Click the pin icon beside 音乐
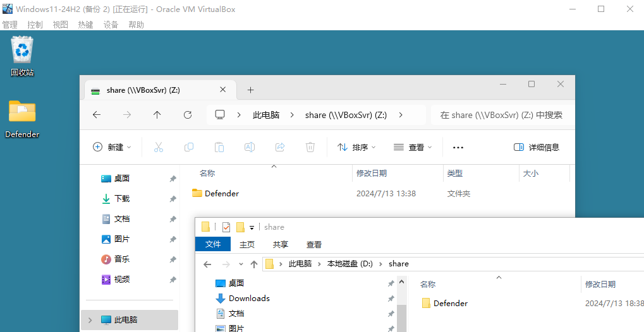 [x=173, y=260]
